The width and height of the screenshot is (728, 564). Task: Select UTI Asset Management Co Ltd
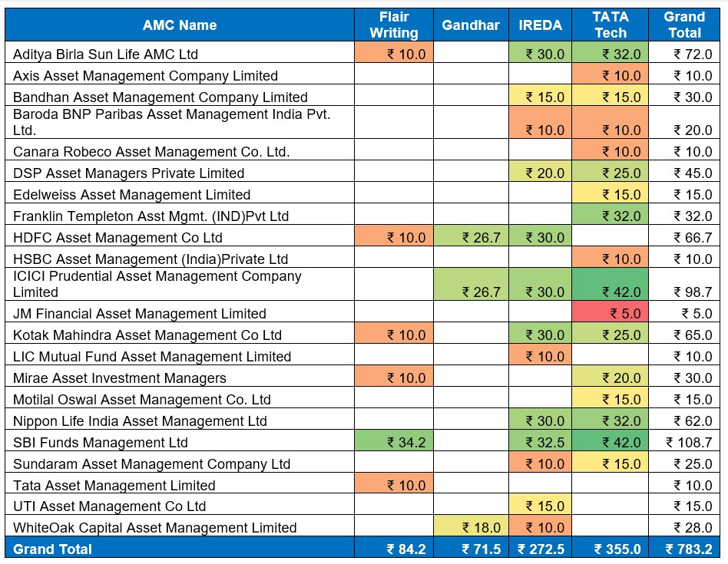point(110,506)
